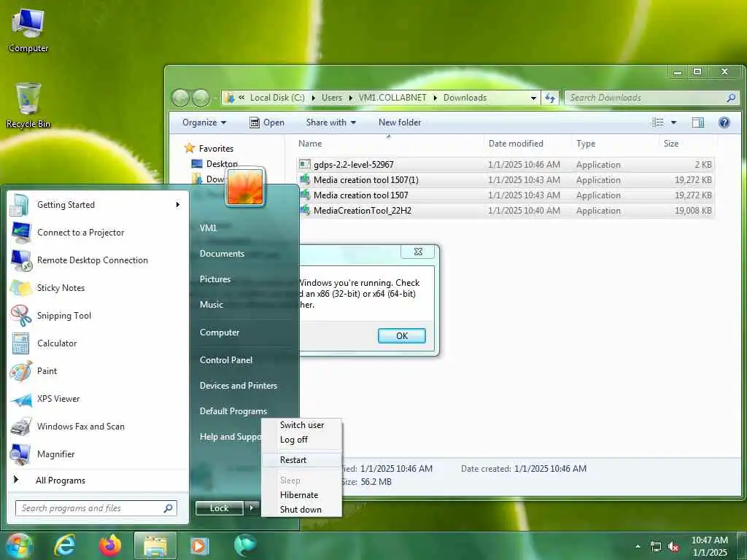Open Devices and Printers link

point(239,386)
